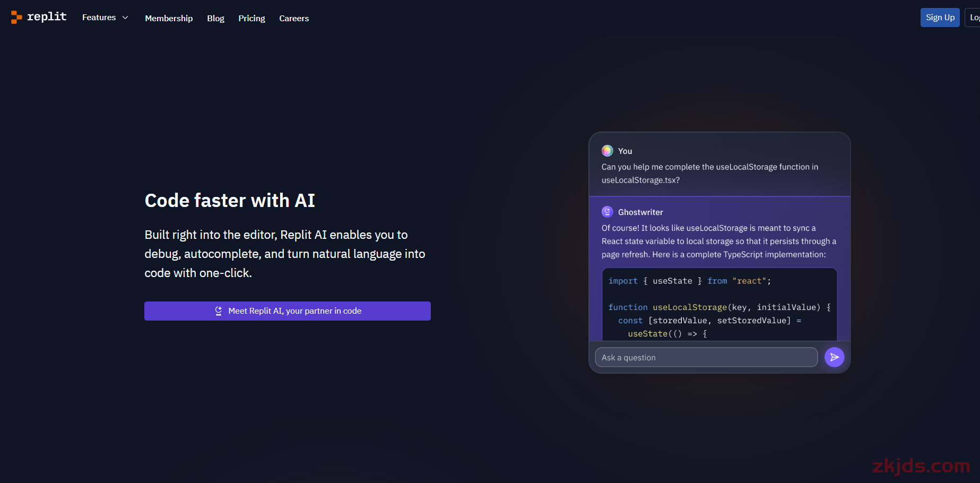
Task: Click the Ghostwriter avatar icon
Action: (x=607, y=212)
